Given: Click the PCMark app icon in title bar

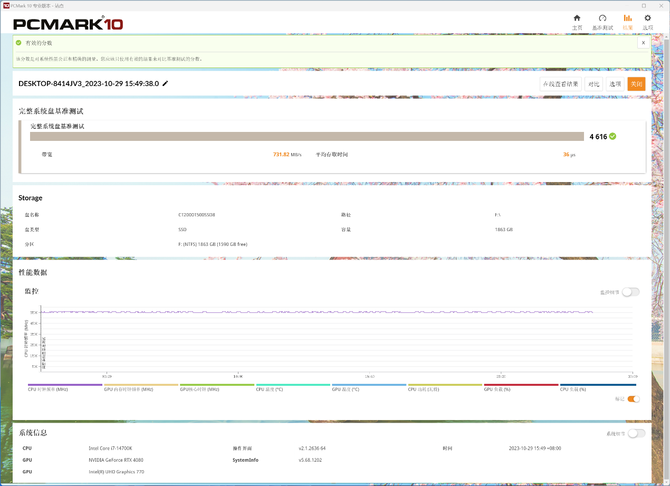Looking at the screenshot, I should tap(6, 6).
